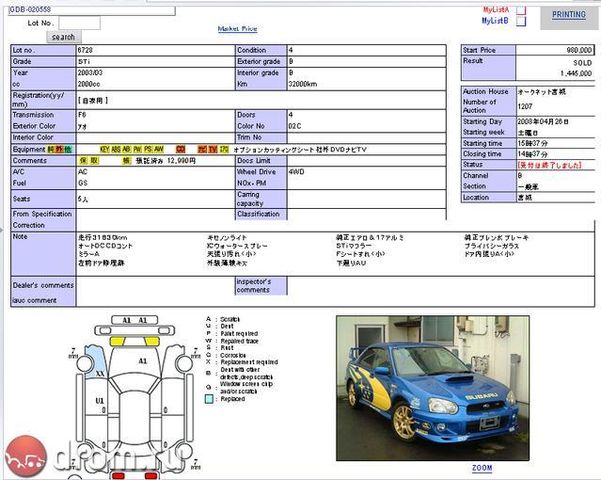Focus the Lot No. input field

click(x=80, y=23)
